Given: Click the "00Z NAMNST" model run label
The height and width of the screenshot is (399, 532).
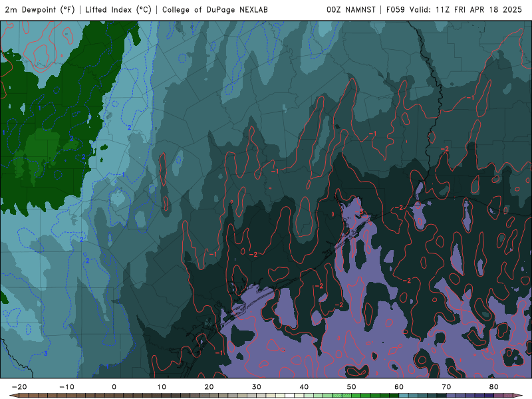Looking at the screenshot, I should click(x=351, y=9).
